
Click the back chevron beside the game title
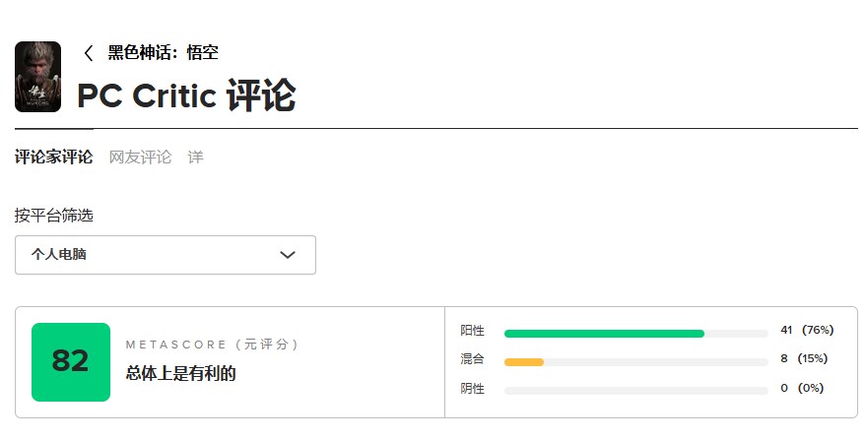pyautogui.click(x=89, y=53)
